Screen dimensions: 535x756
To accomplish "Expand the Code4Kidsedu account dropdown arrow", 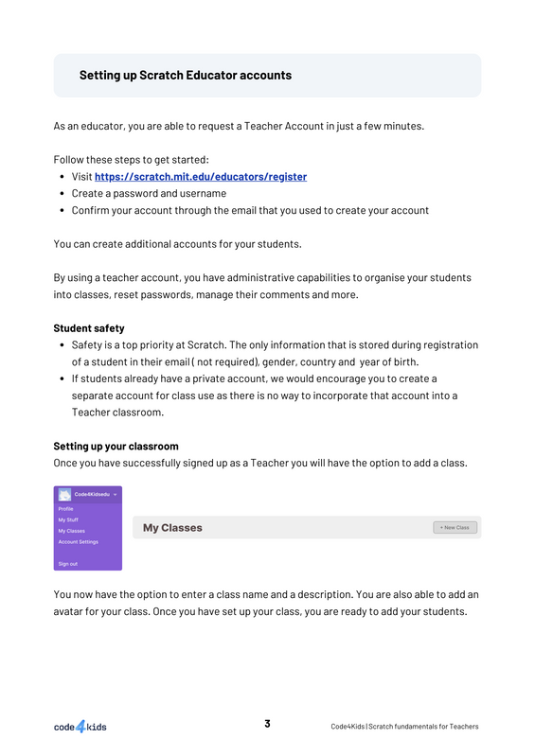I will pos(116,495).
